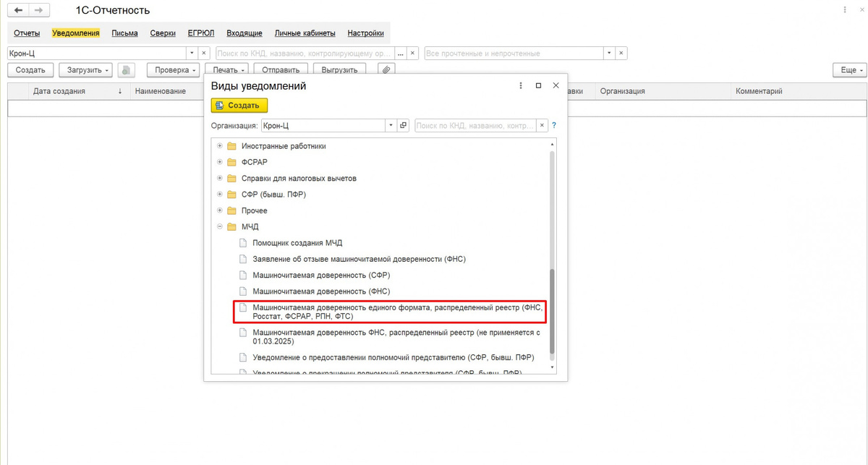Click document icon of Помощник создания МЧД
Viewport: 868px width, 465px height.
243,243
